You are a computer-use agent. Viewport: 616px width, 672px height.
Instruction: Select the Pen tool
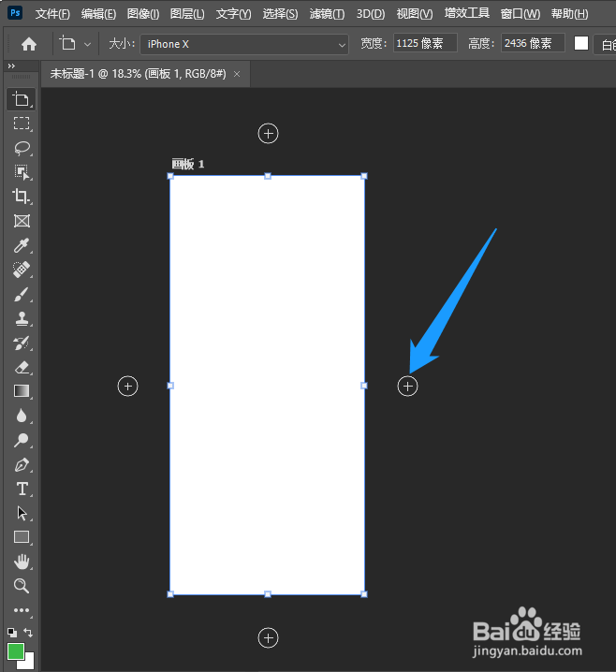(x=21, y=464)
